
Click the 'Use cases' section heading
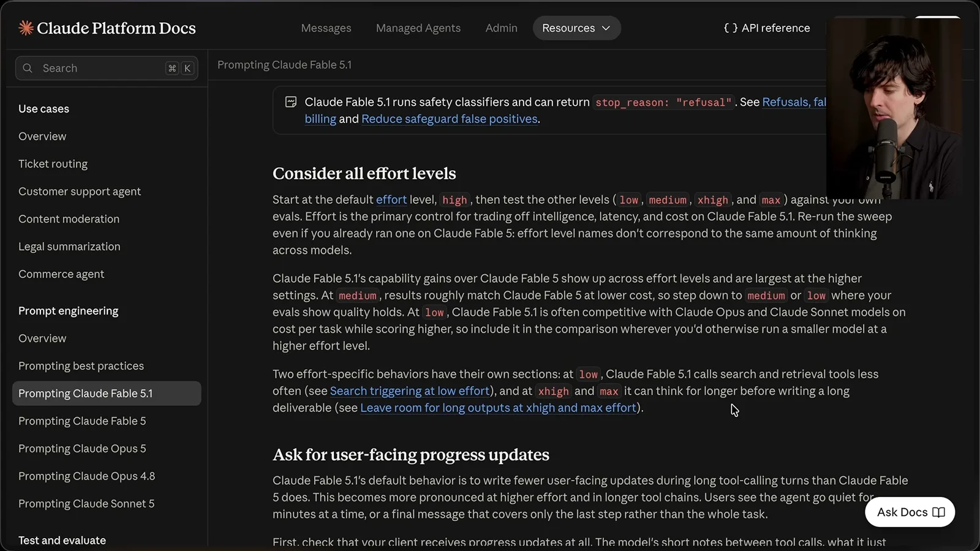(x=43, y=109)
